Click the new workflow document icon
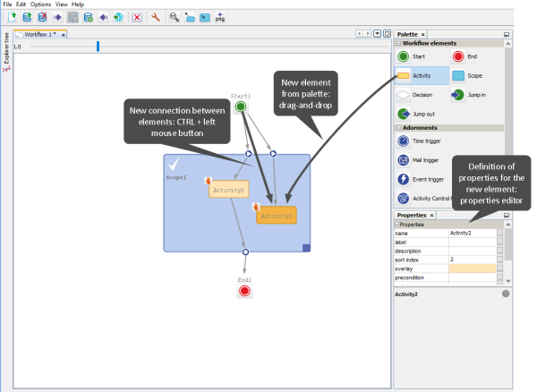This screenshot has height=392, width=537. 10,17
